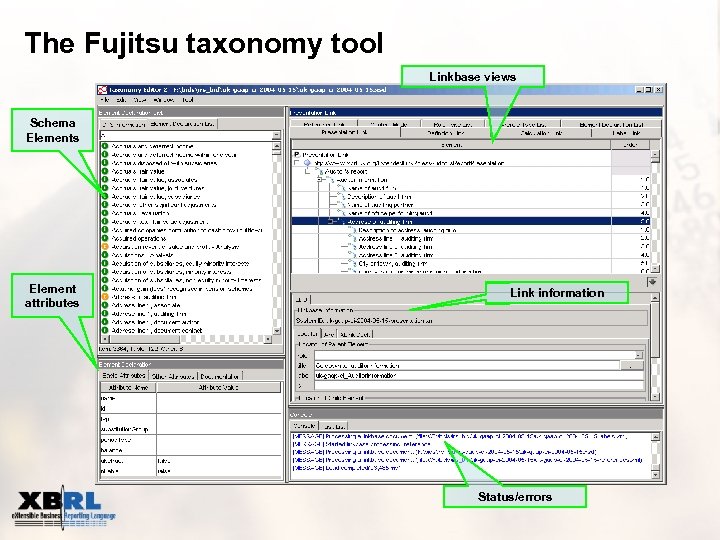This screenshot has height=540, width=720.
Task: Click the element list vertical scrollbar down arrow
Action: click(x=276, y=331)
